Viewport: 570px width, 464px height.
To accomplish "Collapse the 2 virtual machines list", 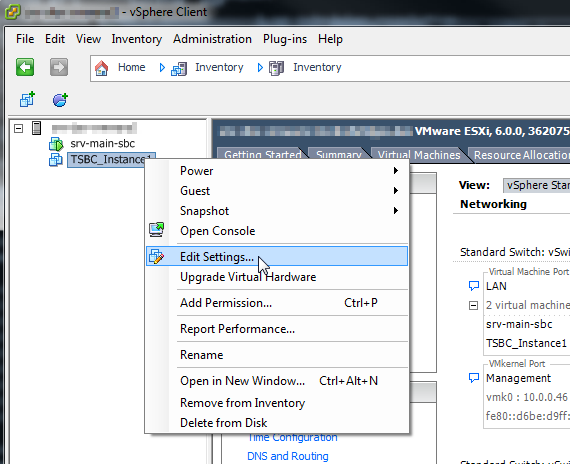I will click(x=473, y=305).
